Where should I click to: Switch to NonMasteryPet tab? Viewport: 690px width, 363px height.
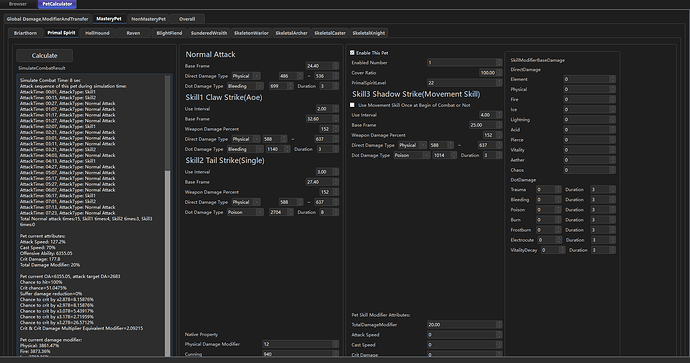[x=148, y=19]
